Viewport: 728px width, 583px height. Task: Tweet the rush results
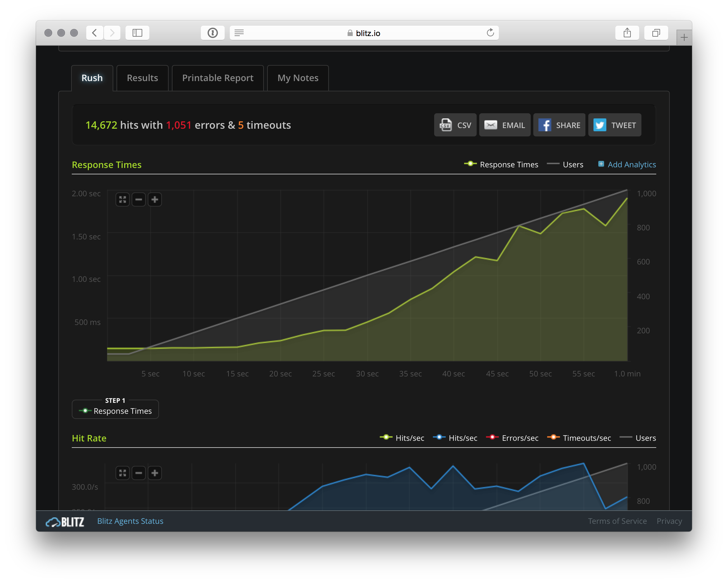pos(614,125)
